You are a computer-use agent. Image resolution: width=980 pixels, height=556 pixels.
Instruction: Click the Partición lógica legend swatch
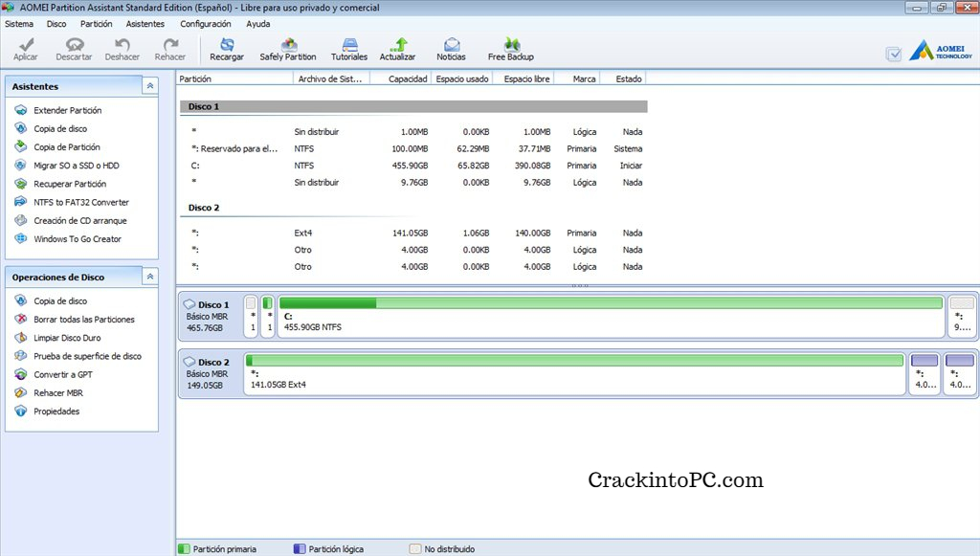pos(300,549)
